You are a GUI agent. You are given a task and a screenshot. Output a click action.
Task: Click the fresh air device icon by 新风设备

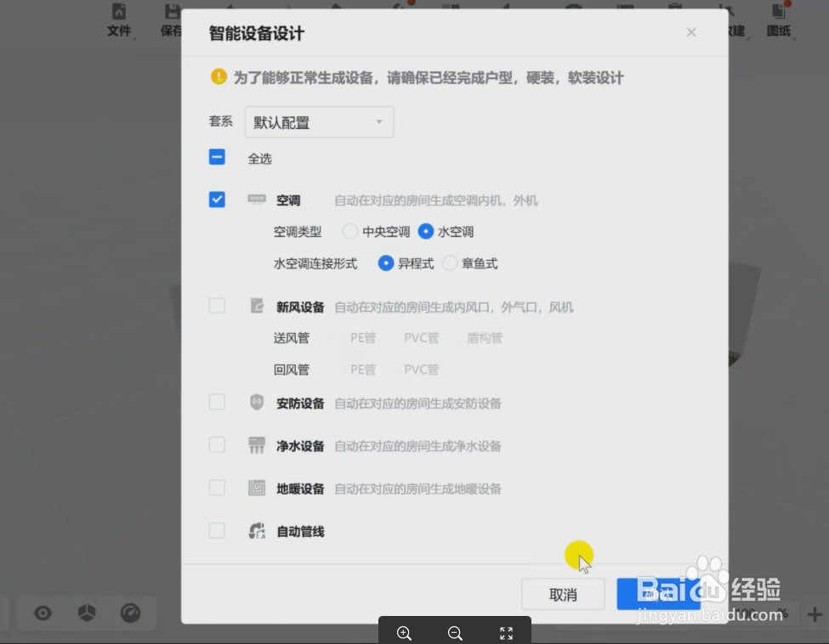click(x=257, y=306)
